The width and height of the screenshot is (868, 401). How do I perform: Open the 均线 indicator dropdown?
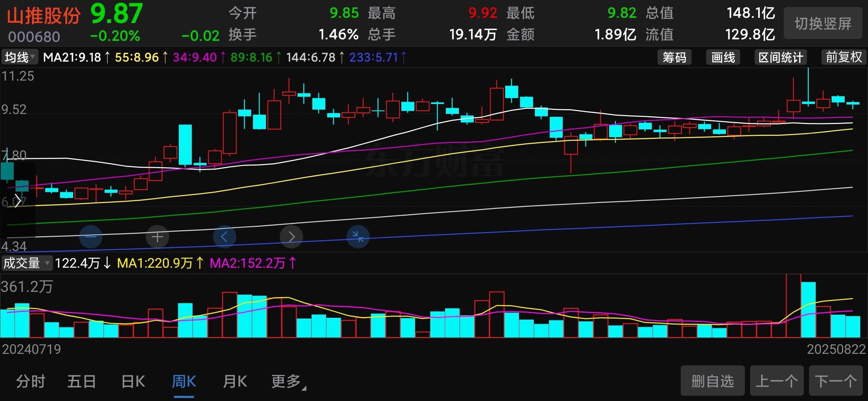20,57
